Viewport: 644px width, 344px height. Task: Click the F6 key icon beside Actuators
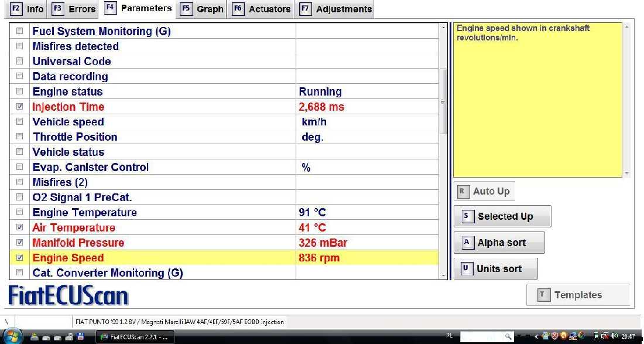238,9
